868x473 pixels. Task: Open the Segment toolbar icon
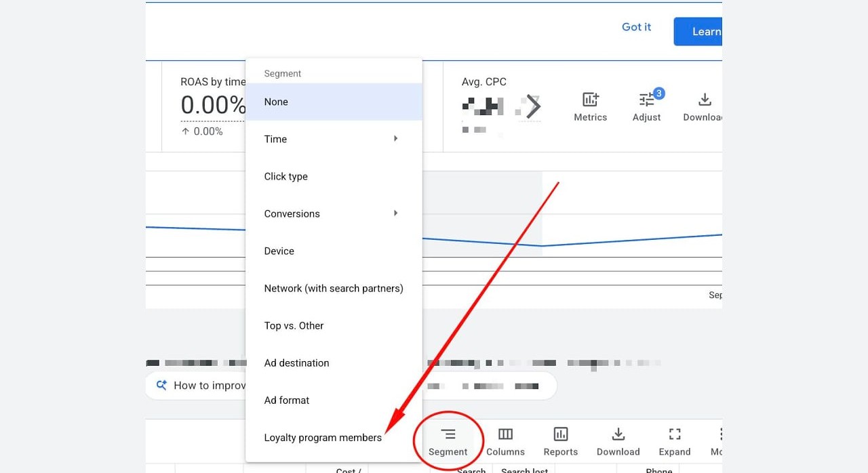pyautogui.click(x=448, y=434)
